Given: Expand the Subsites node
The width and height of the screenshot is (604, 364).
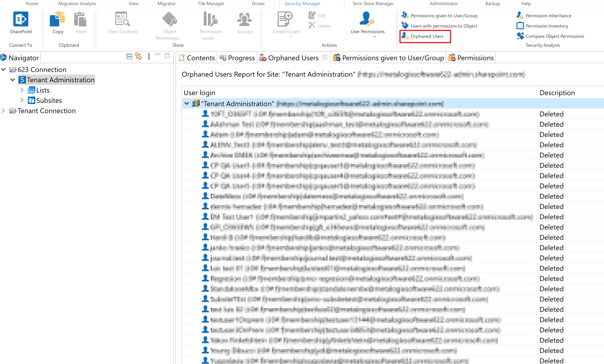Looking at the screenshot, I should tap(22, 100).
